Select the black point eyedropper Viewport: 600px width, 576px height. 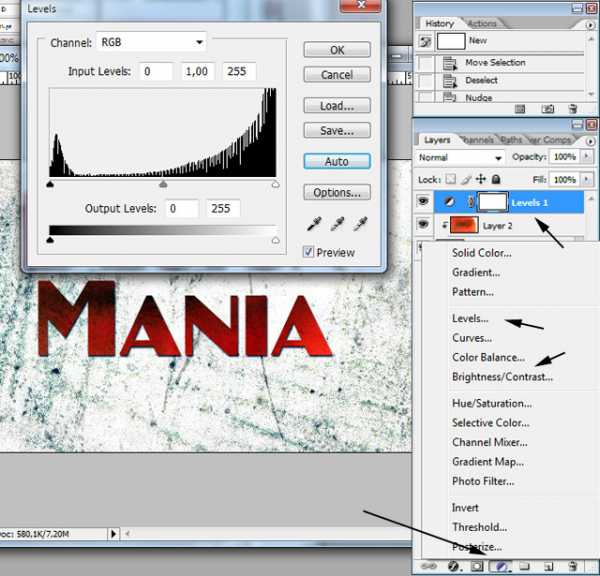(x=311, y=223)
